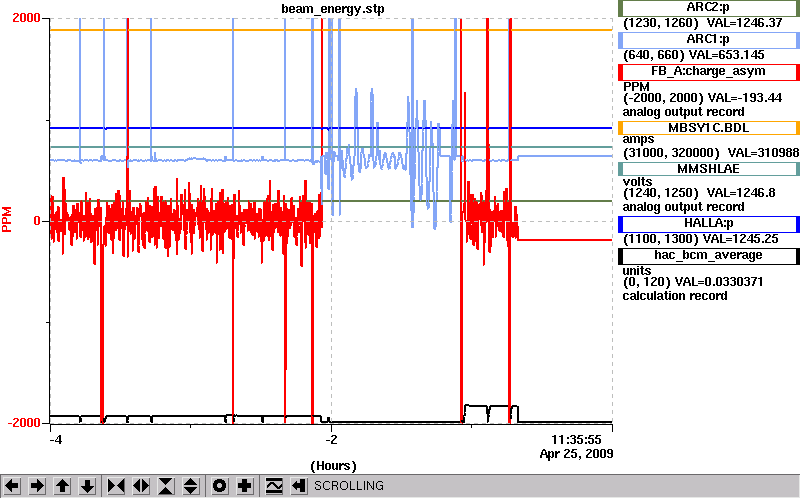Click the outward-pointing horizontal triangles (time zoom) icon
Screen dimensions: 800x498
point(141,485)
